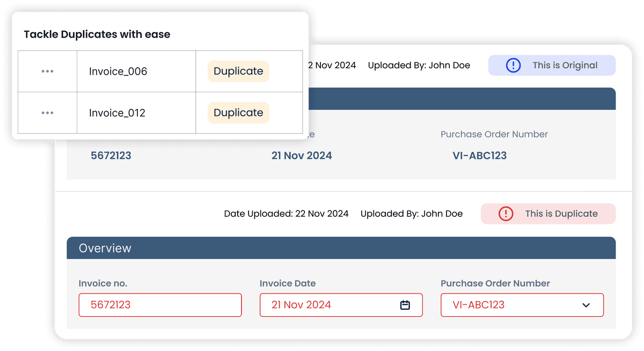Click the original's Purchase Order value VI-ABC123
The width and height of the screenshot is (644, 351).
point(479,156)
